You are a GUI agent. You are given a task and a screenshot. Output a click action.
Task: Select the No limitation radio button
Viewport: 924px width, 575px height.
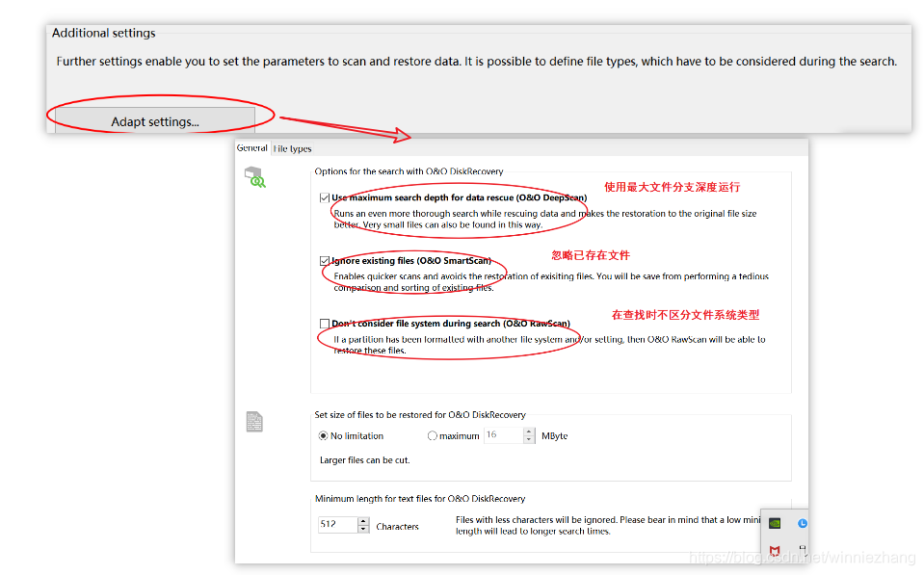(323, 436)
